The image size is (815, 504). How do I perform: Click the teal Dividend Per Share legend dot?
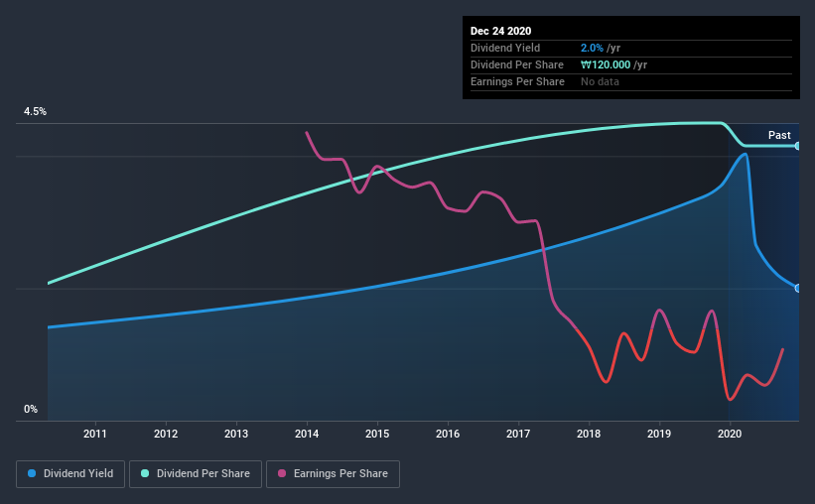pos(145,473)
